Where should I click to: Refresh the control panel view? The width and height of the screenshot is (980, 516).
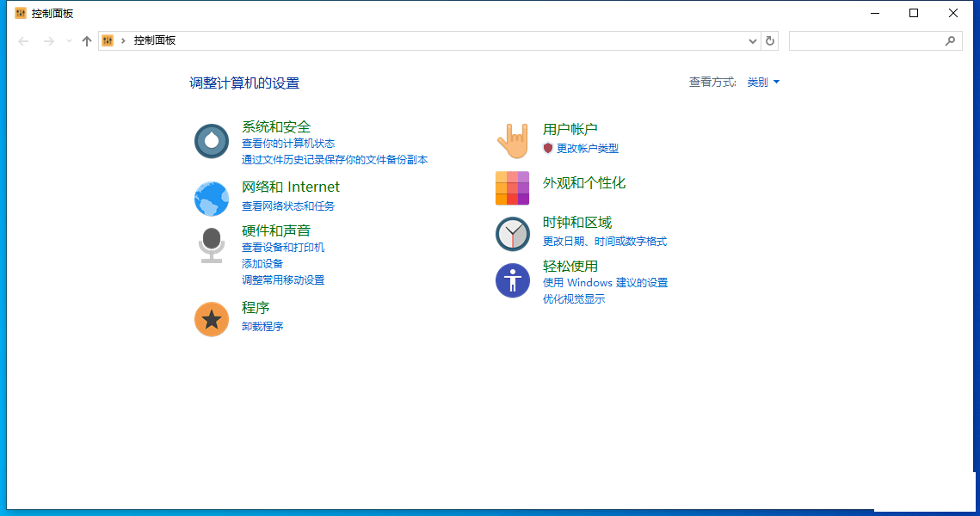(x=770, y=40)
